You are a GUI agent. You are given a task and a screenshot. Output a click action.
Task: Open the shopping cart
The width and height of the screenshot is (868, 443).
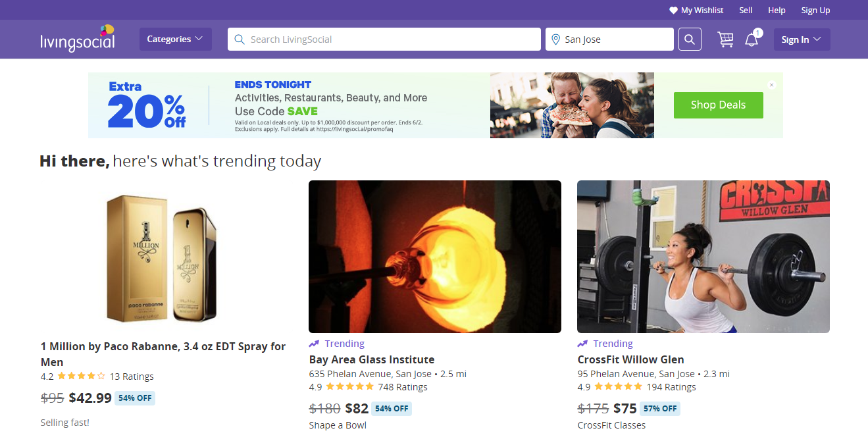pos(725,39)
